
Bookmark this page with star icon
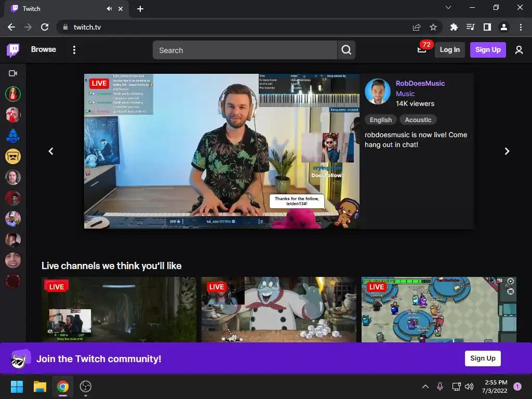(x=433, y=27)
